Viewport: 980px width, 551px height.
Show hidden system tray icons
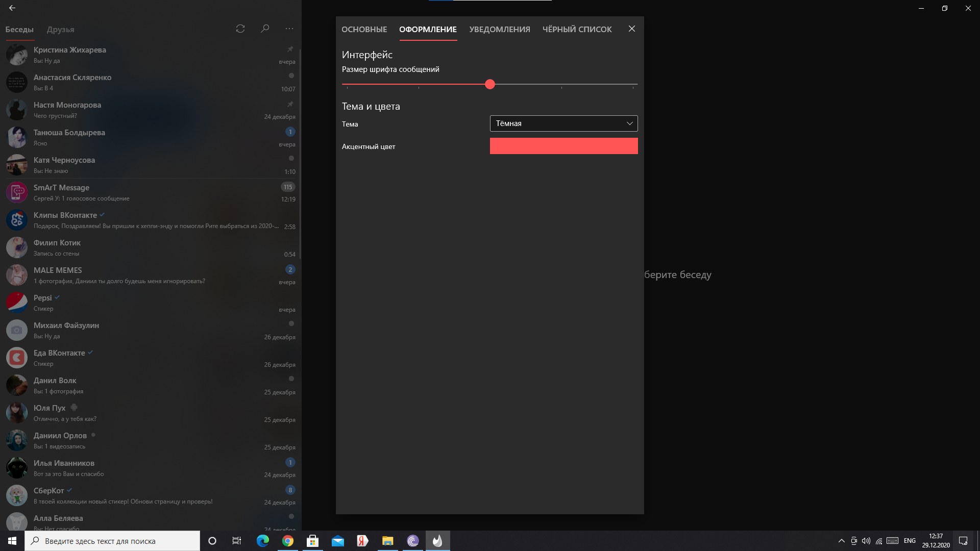[x=841, y=541]
